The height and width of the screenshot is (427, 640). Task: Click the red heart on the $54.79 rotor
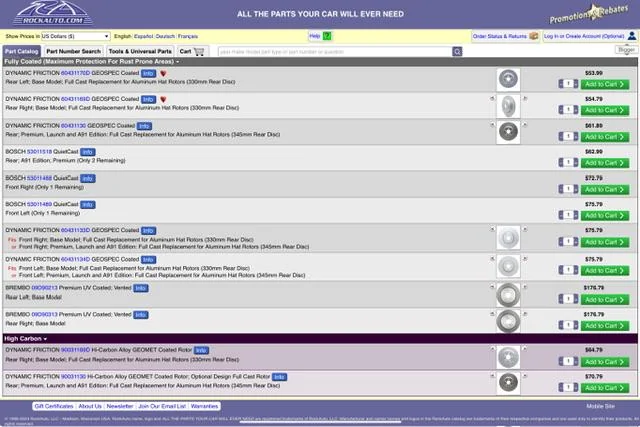tap(163, 100)
